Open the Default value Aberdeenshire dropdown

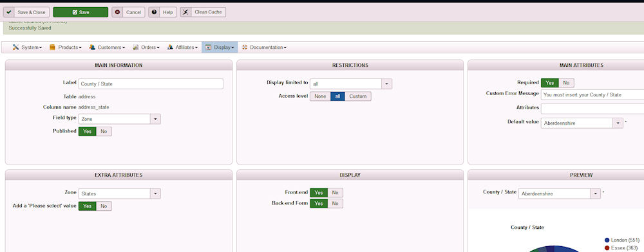click(x=582, y=123)
